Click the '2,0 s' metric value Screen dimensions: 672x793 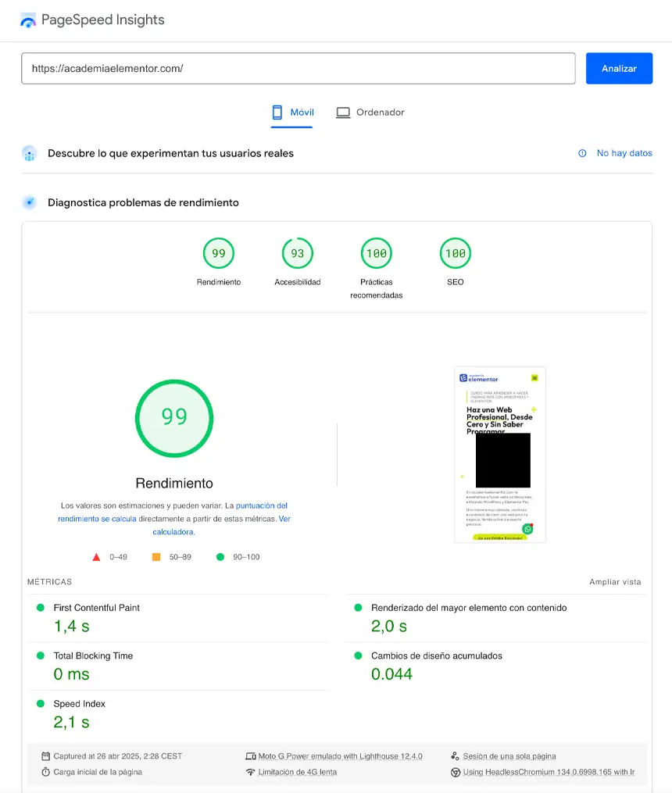(389, 627)
